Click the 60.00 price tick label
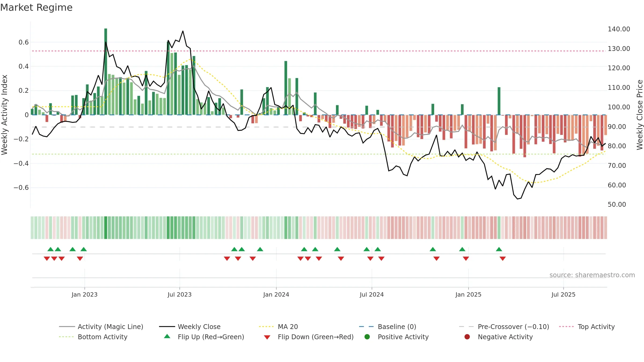This screenshot has height=362, width=644. point(617,185)
